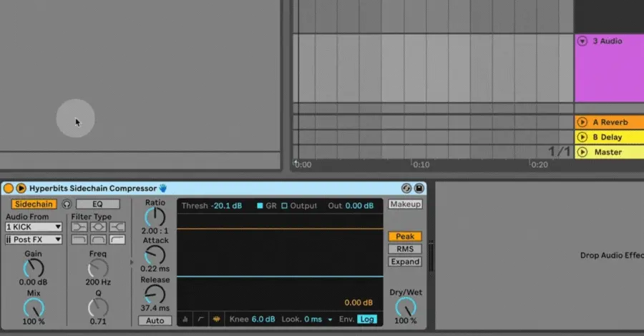
Task: Unfold the A Reverb return track
Action: [x=582, y=122]
